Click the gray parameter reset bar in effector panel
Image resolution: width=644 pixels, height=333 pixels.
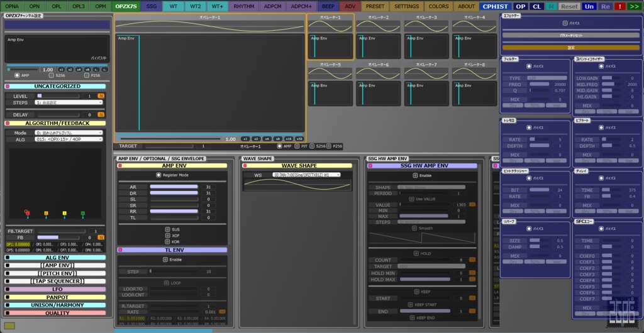pos(570,35)
